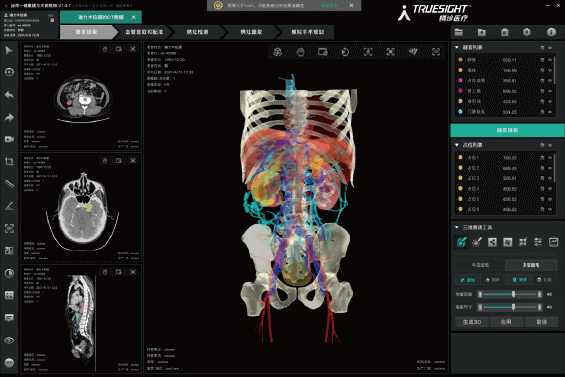
Task: Expand the 3D view with the last toolbar icon
Action: (436, 52)
